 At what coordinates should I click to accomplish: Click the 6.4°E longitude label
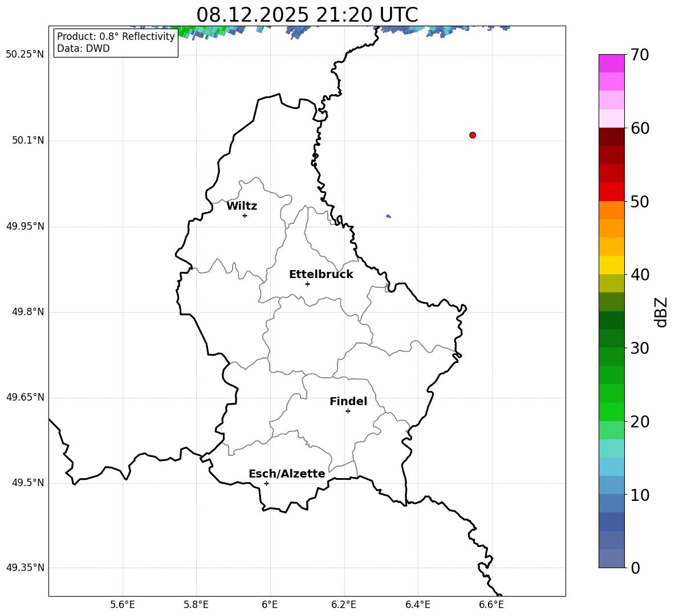[417, 605]
